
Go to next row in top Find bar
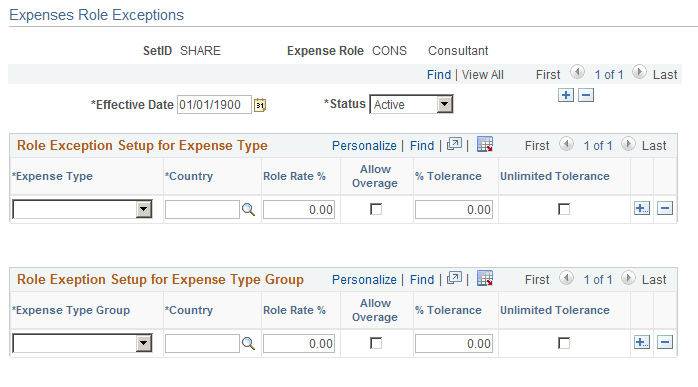click(639, 72)
